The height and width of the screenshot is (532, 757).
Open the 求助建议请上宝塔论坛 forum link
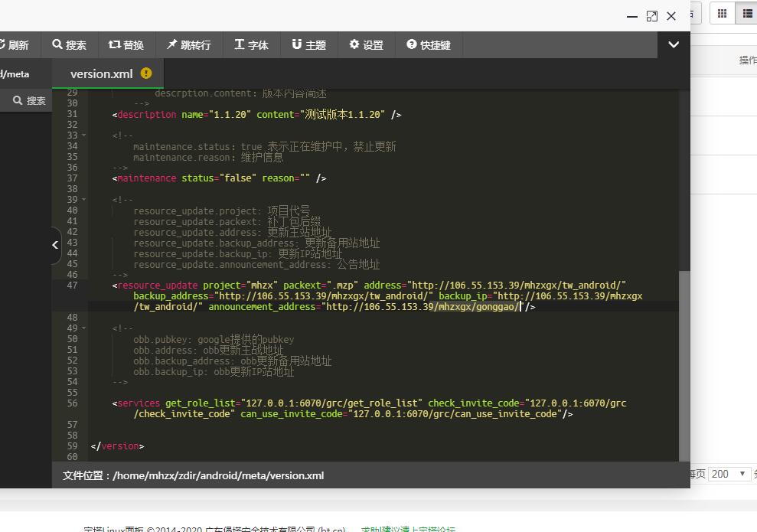pyautogui.click(x=408, y=528)
